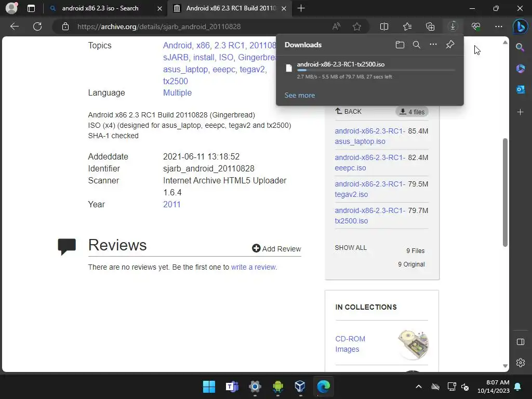Activate Read aloud icon in address bar

point(336,26)
